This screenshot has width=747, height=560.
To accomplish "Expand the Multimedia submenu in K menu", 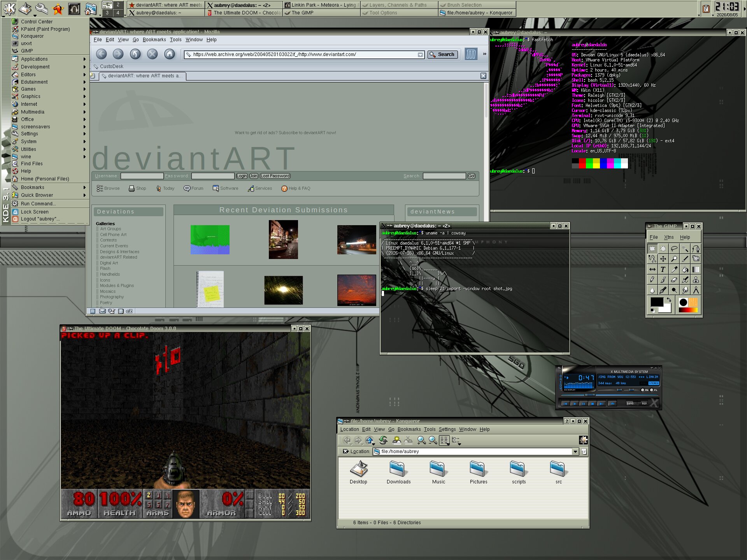I will click(x=49, y=112).
